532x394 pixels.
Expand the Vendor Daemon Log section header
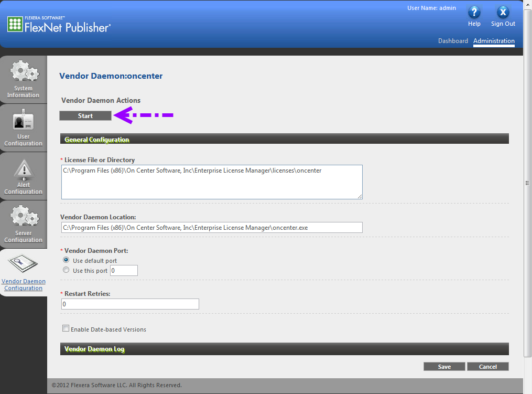tap(284, 349)
